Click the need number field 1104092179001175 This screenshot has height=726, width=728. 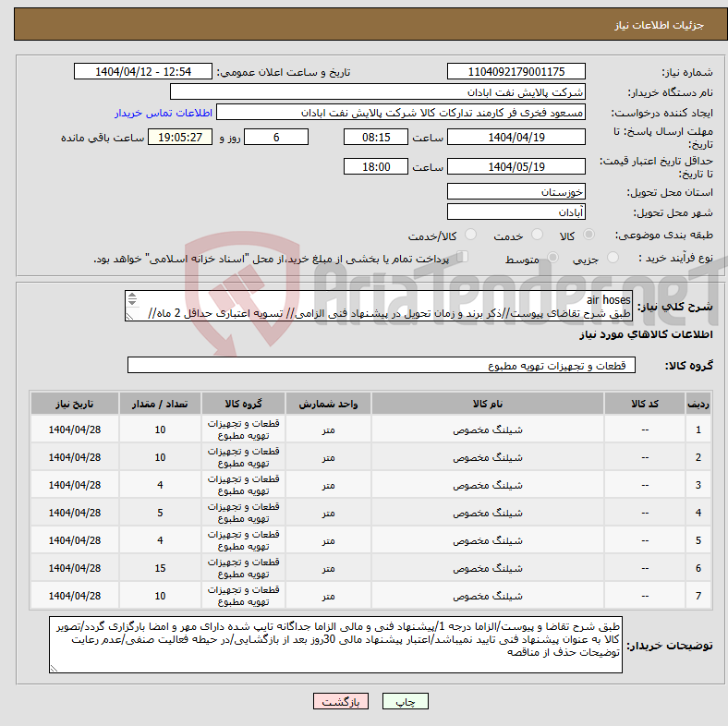coord(516,72)
